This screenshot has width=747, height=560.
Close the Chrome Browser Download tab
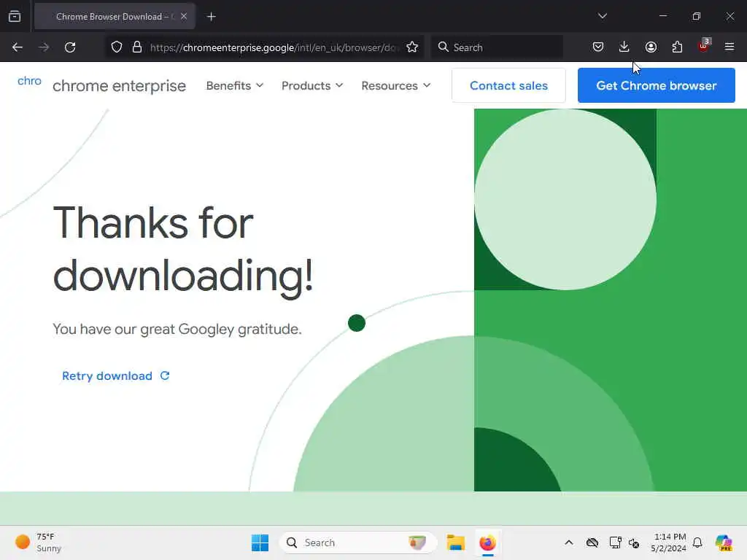tap(183, 16)
